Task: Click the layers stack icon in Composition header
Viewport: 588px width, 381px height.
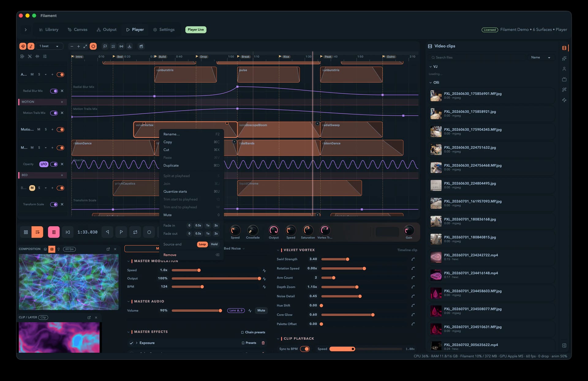Action: point(45,249)
